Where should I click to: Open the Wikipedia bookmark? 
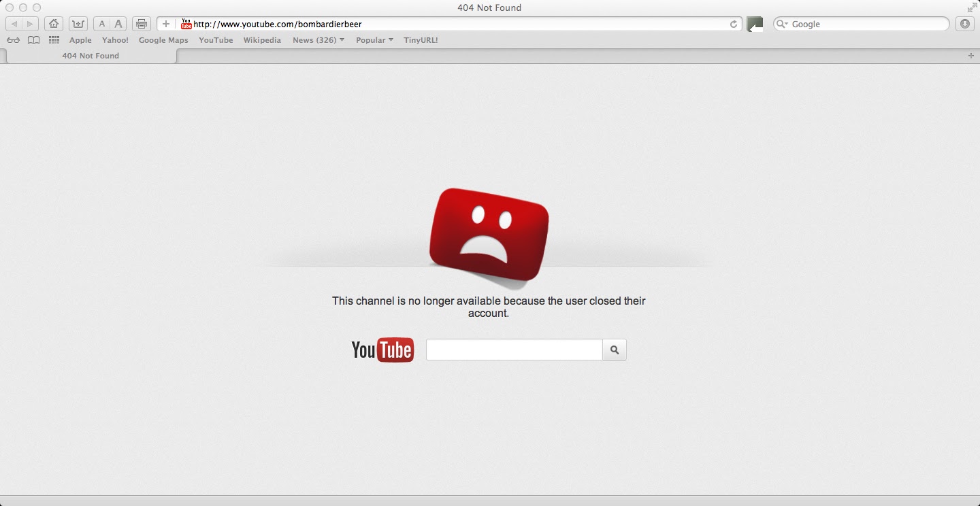262,40
